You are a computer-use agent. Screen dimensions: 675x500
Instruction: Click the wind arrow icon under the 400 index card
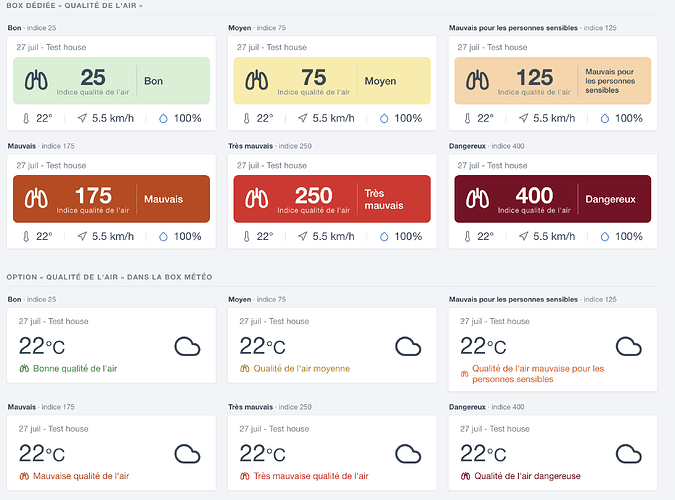pyautogui.click(x=523, y=236)
